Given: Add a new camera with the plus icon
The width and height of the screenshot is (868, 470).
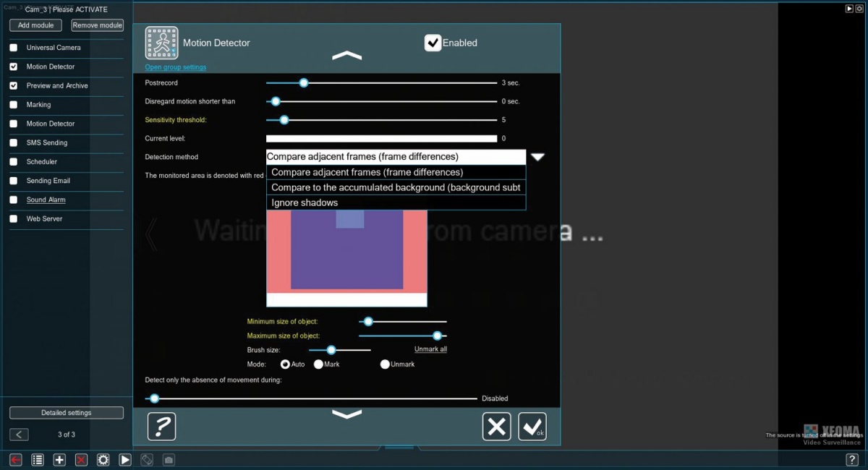Looking at the screenshot, I should pyautogui.click(x=59, y=460).
